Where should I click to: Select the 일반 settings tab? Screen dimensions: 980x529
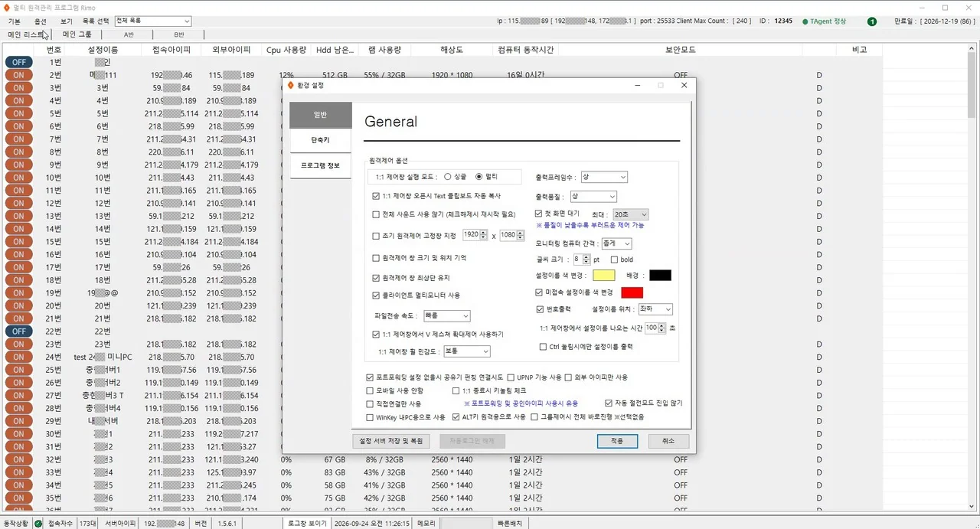pyautogui.click(x=321, y=115)
